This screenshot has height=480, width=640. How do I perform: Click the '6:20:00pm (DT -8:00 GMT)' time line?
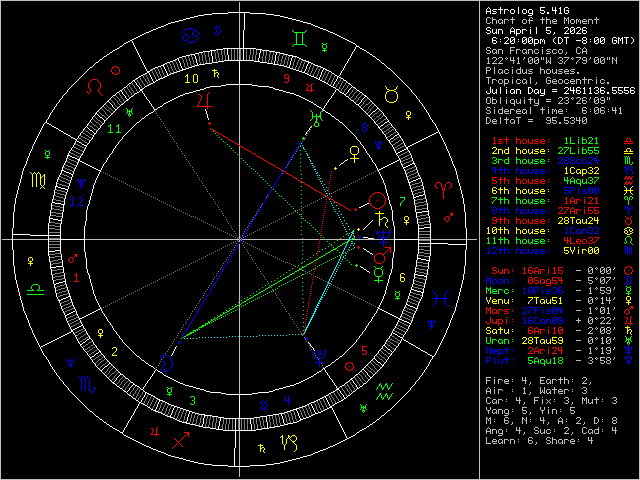(x=563, y=41)
